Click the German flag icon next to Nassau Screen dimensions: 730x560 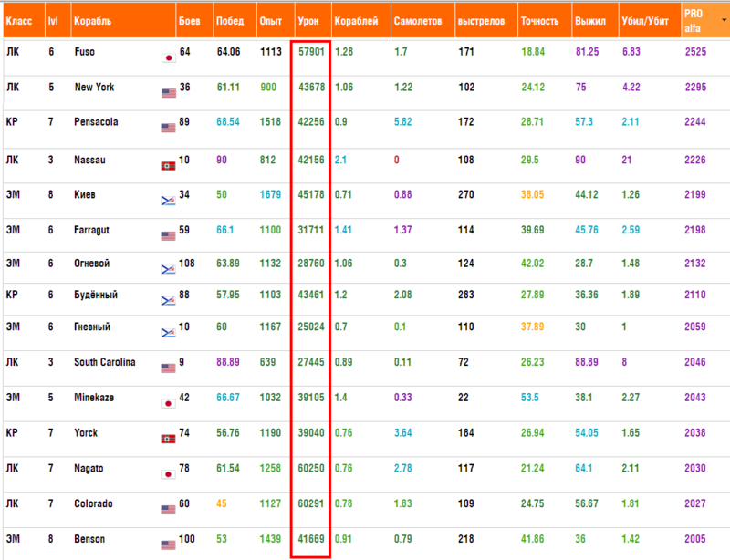pos(169,166)
